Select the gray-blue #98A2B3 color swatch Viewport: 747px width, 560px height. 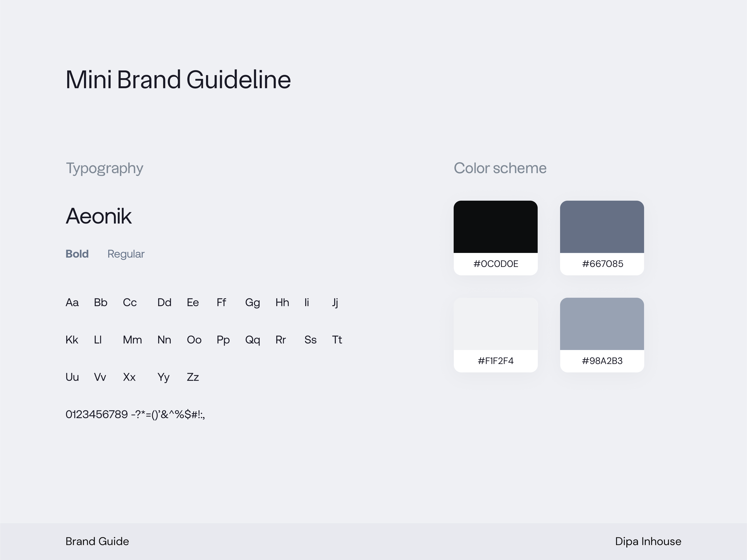602,324
